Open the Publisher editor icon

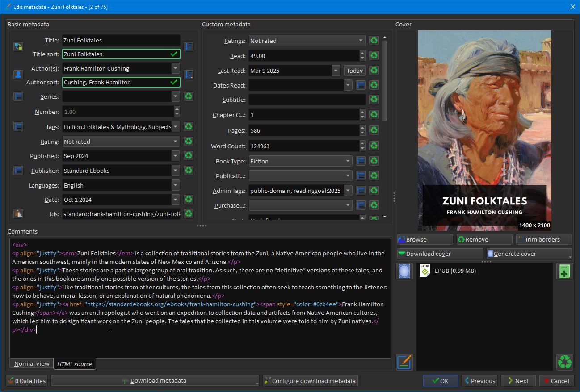tap(18, 171)
